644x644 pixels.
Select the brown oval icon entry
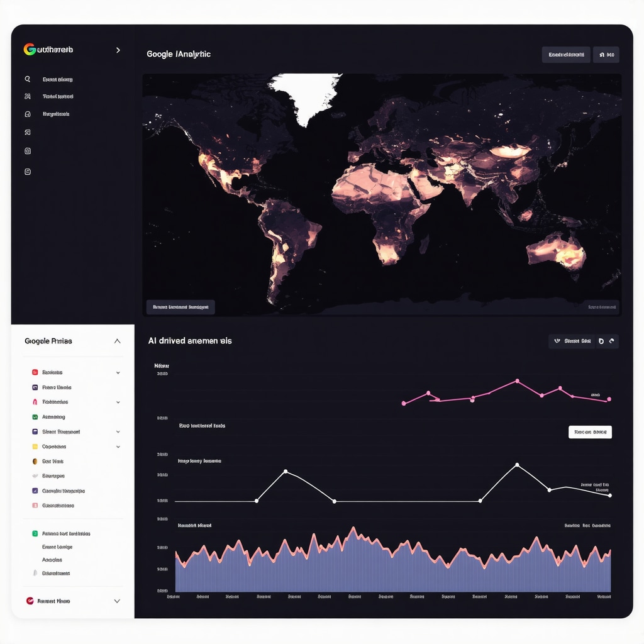[x=35, y=461]
